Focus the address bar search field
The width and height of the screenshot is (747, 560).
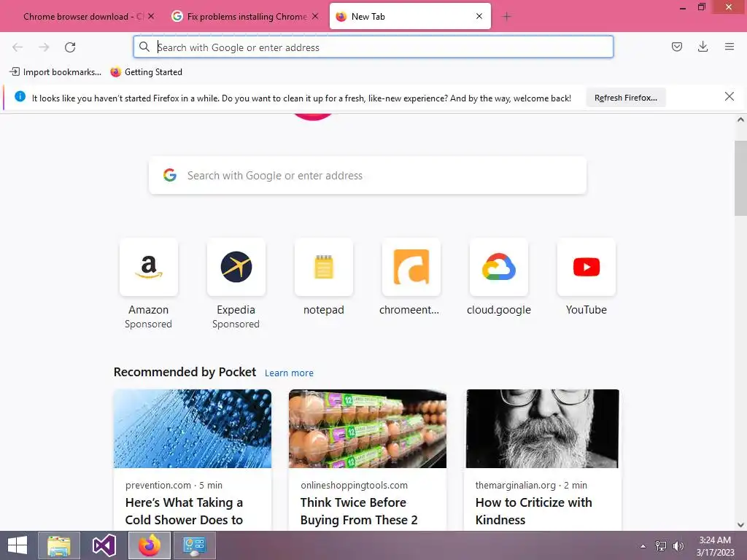373,47
